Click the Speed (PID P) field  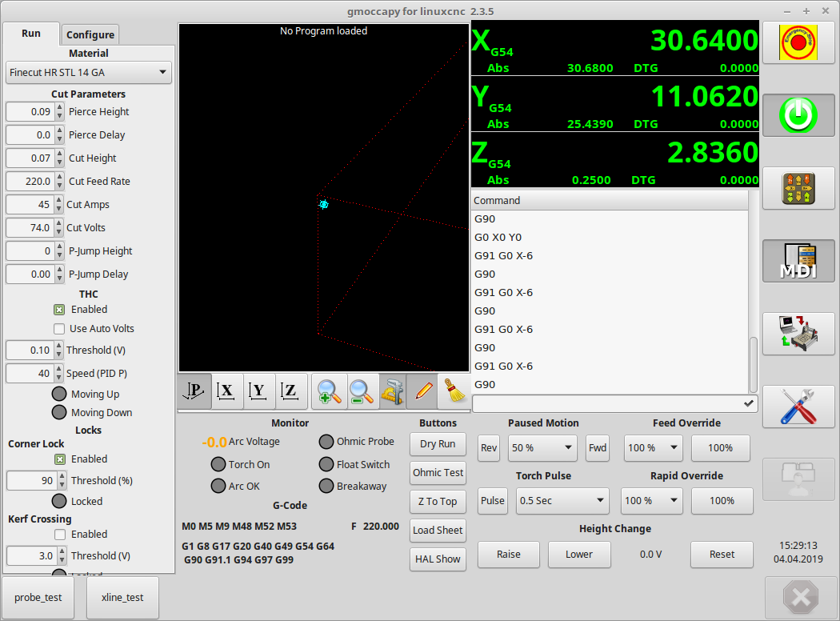pyautogui.click(x=30, y=374)
